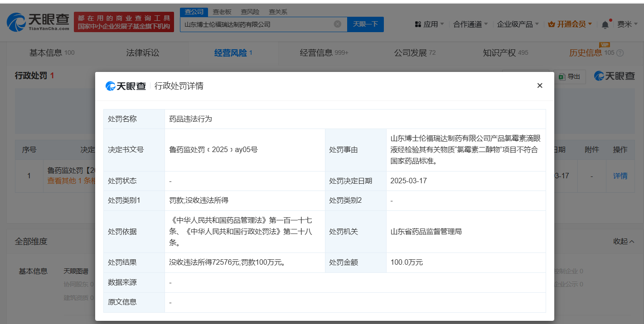644x324 pixels.
Task: Open the 法律诉讼 tab
Action: coord(142,52)
